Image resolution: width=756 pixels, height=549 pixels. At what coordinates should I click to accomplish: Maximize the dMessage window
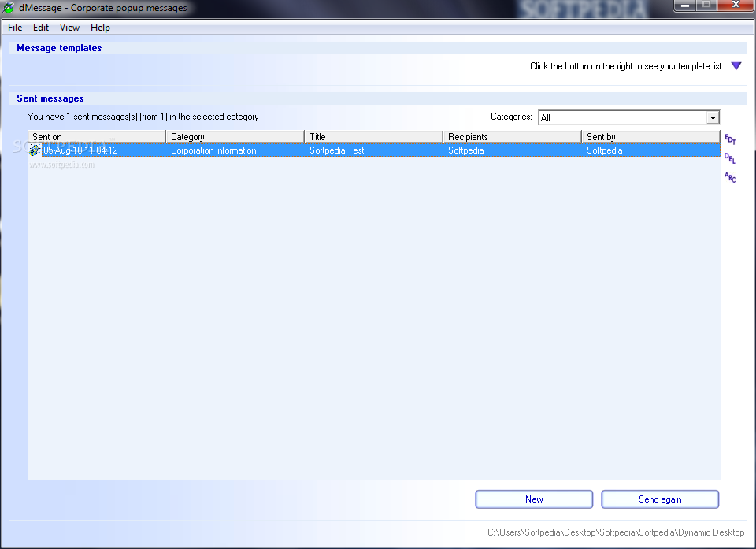(707, 6)
